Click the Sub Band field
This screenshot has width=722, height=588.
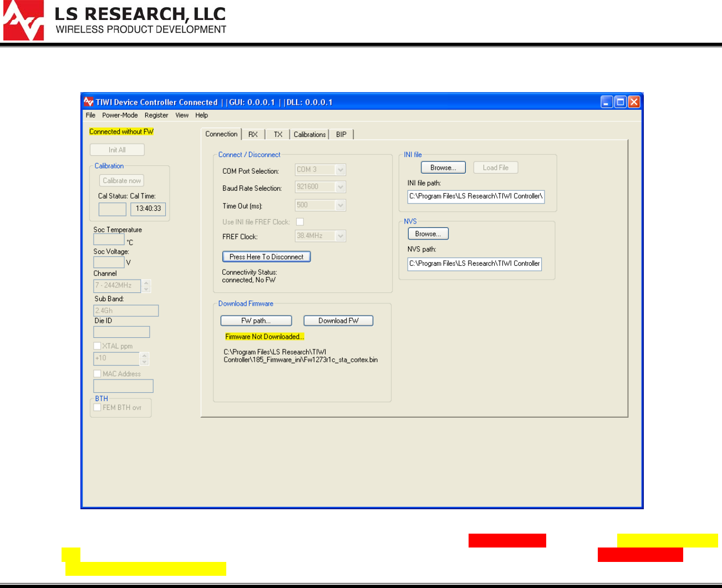point(126,311)
